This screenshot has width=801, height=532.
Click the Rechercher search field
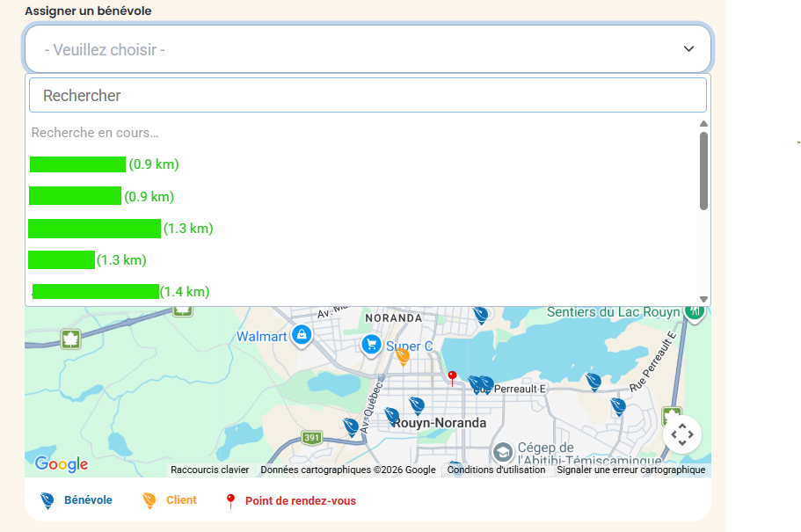click(368, 95)
